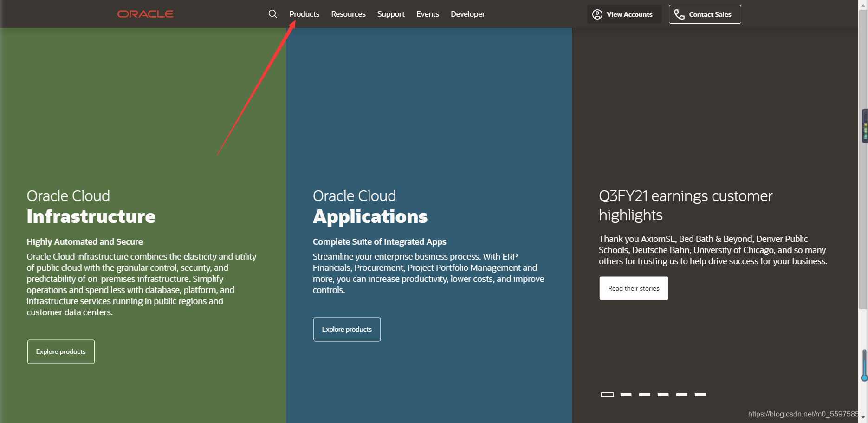
Task: Select the fourth carousel slide indicator
Action: (x=663, y=395)
